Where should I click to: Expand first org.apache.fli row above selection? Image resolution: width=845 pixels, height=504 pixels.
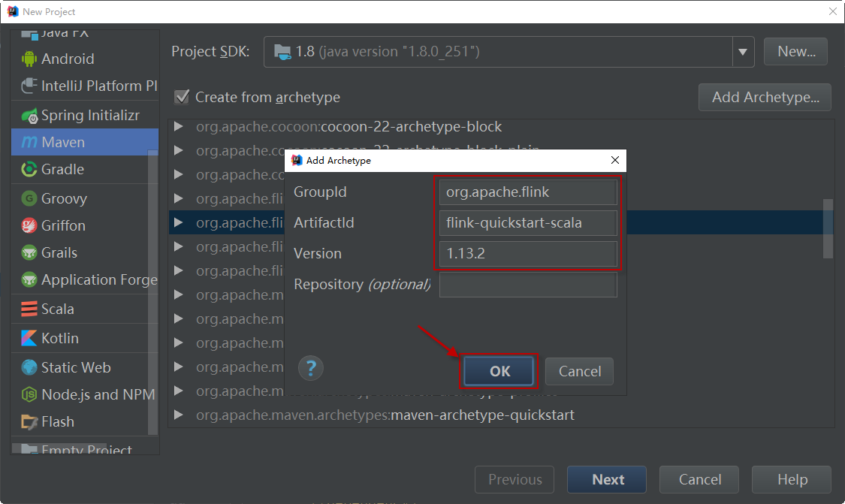(178, 198)
